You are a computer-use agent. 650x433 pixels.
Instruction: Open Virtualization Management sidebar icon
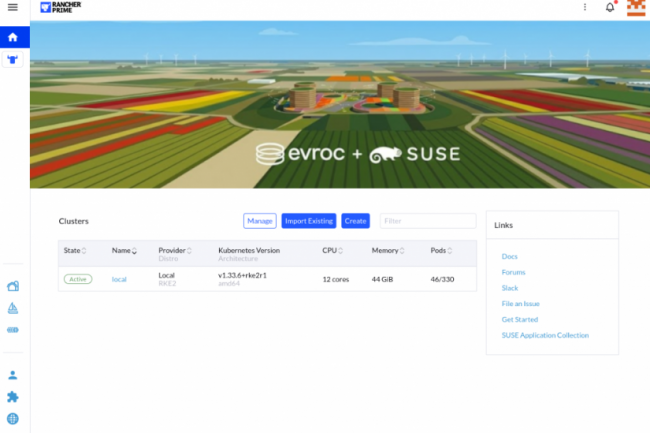[13, 329]
